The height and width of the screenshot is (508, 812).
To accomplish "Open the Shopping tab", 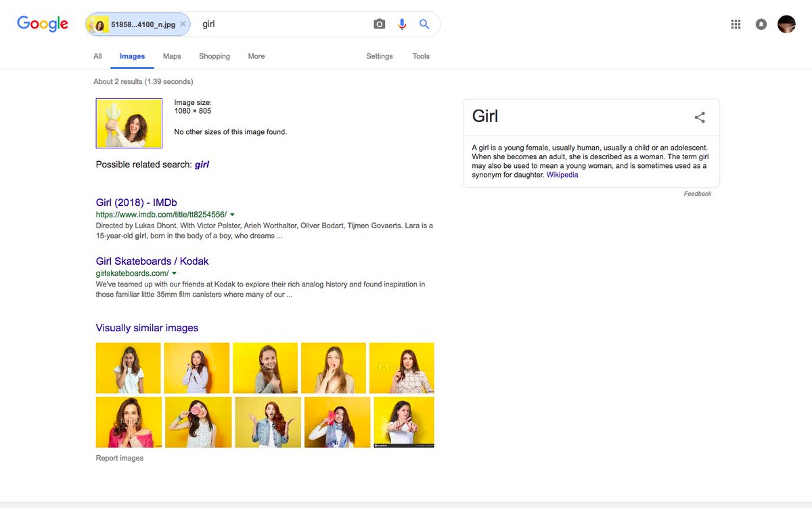I will pos(215,56).
